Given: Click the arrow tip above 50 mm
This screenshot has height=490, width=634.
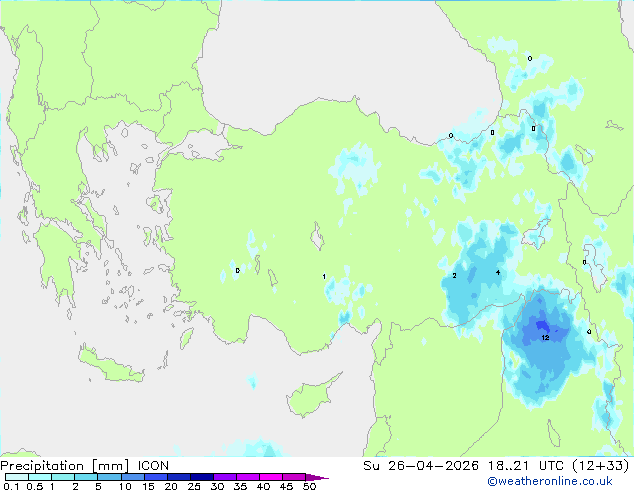Looking at the screenshot, I should pos(317,477).
